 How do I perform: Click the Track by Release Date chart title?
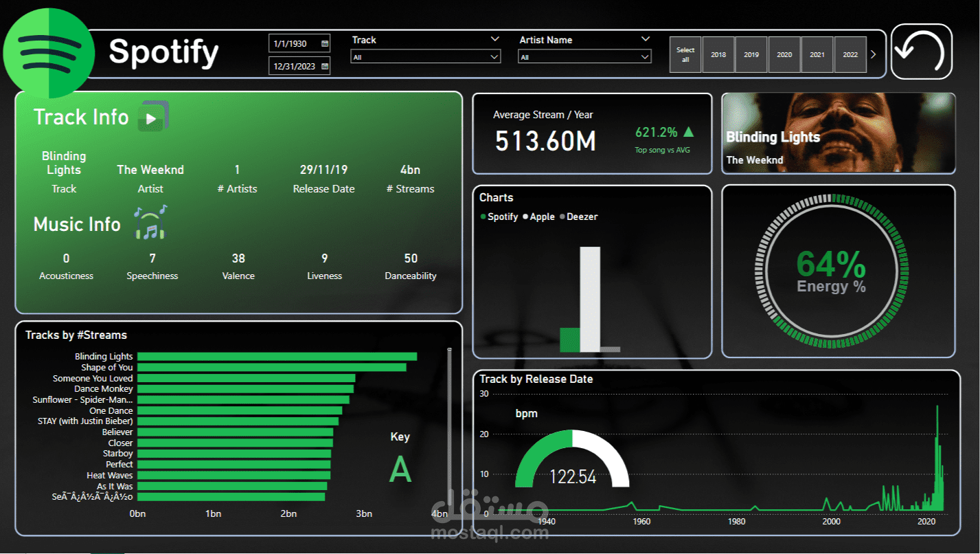point(536,379)
